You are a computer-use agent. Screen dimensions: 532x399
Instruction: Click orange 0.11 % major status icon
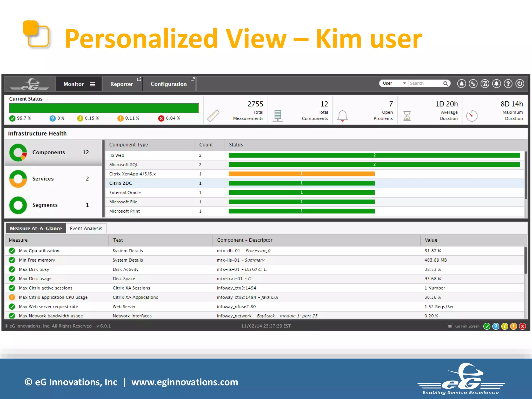click(120, 118)
